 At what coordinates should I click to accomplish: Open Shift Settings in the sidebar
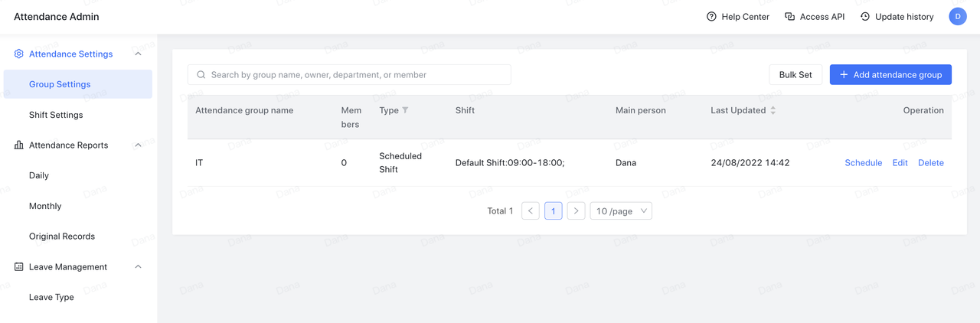pyautogui.click(x=56, y=115)
